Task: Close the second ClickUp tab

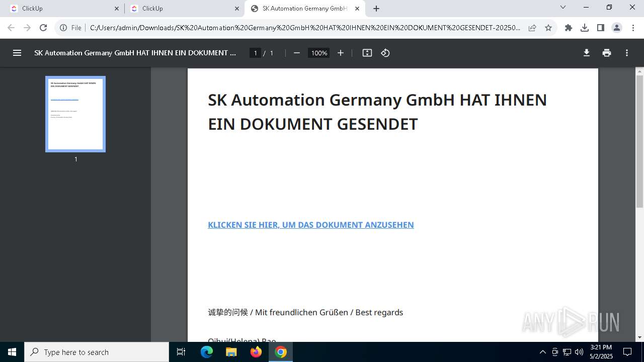Action: (237, 9)
